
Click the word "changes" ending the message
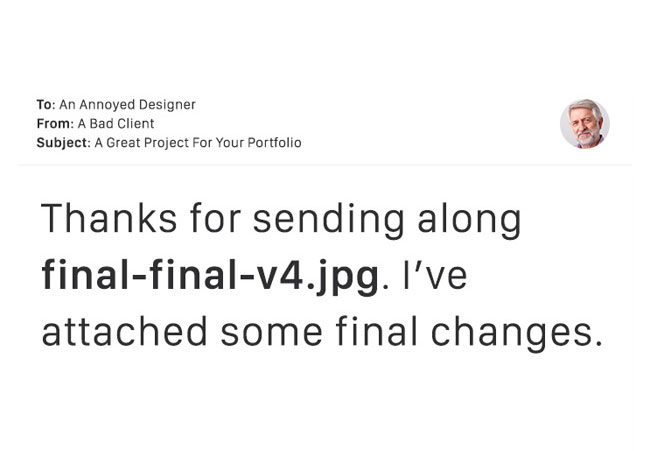[517, 333]
